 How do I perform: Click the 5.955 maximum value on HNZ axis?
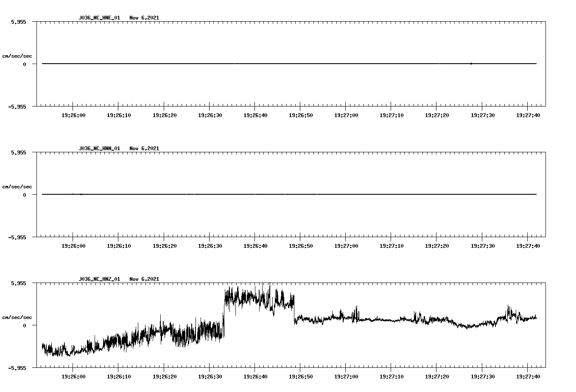pos(19,283)
